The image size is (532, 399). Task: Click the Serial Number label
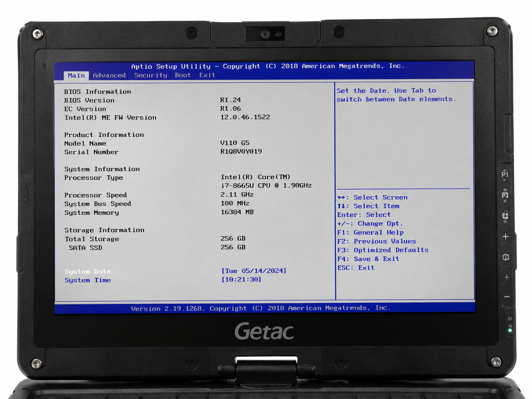(91, 152)
